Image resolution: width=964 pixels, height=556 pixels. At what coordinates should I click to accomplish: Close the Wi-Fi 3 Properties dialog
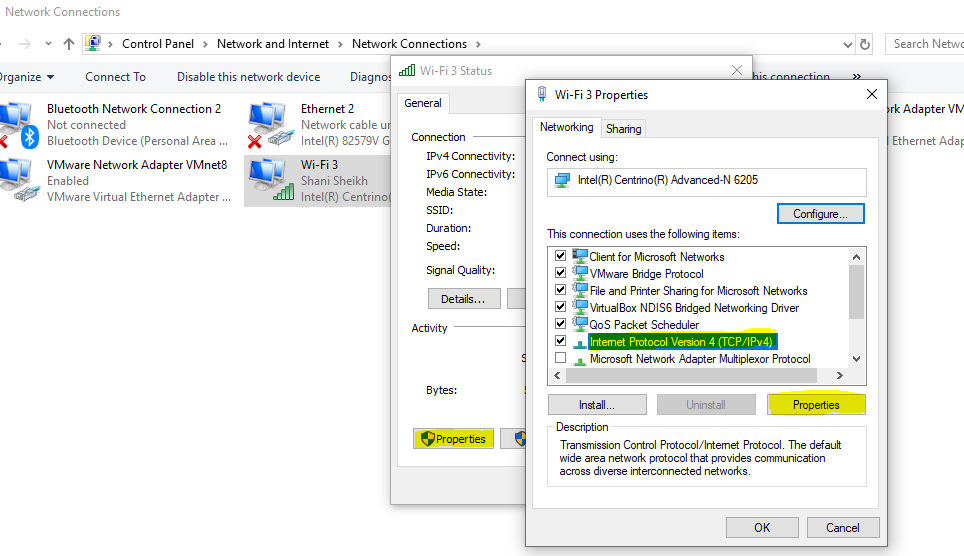point(872,94)
